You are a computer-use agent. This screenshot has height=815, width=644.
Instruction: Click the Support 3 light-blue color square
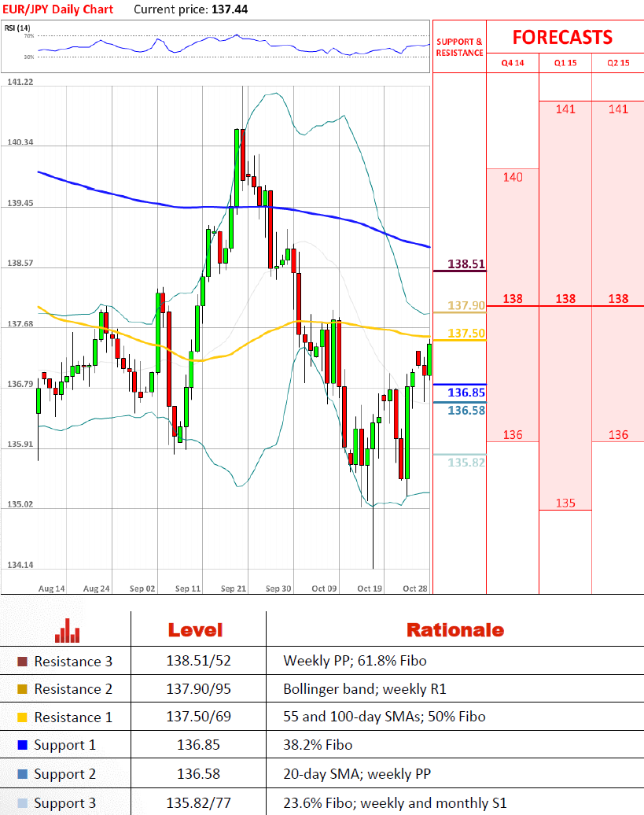pos(22,803)
